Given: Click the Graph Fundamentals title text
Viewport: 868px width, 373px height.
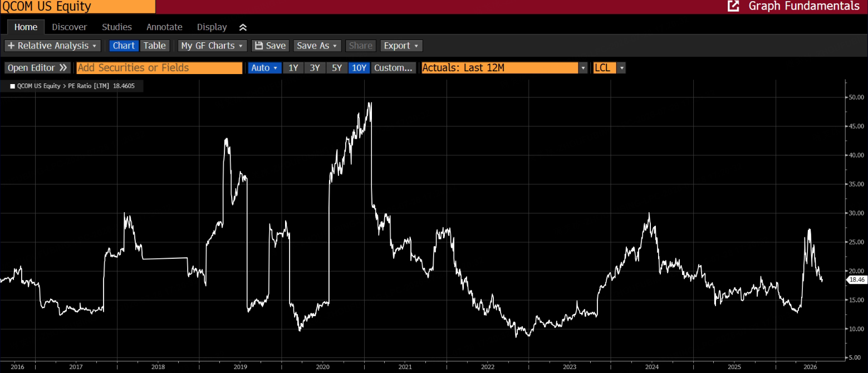Looking at the screenshot, I should 804,6.
